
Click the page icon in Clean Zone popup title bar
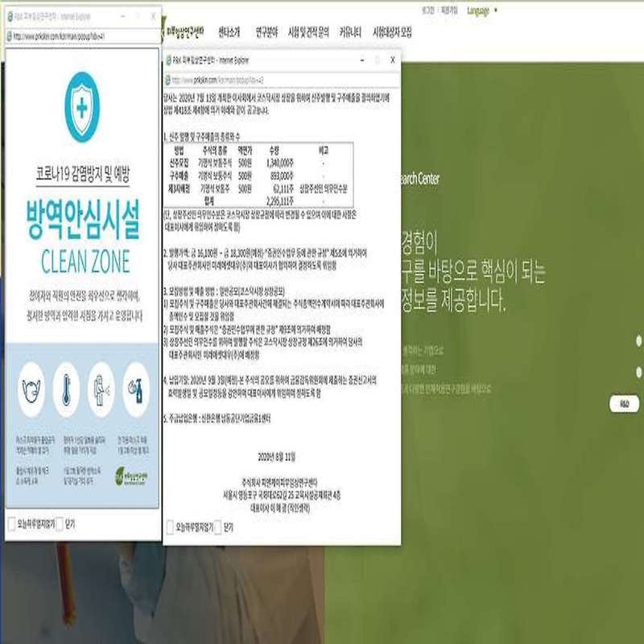coord(10,16)
